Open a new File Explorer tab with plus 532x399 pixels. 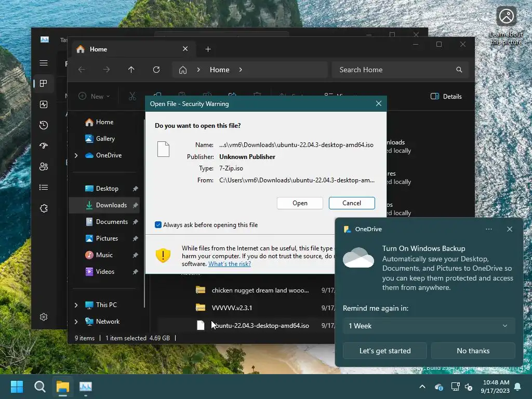[208, 49]
